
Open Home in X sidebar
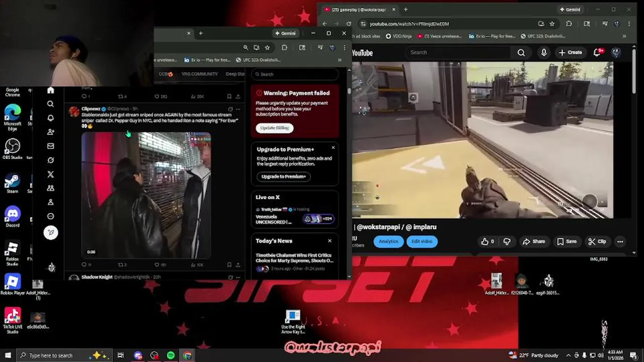click(x=50, y=90)
